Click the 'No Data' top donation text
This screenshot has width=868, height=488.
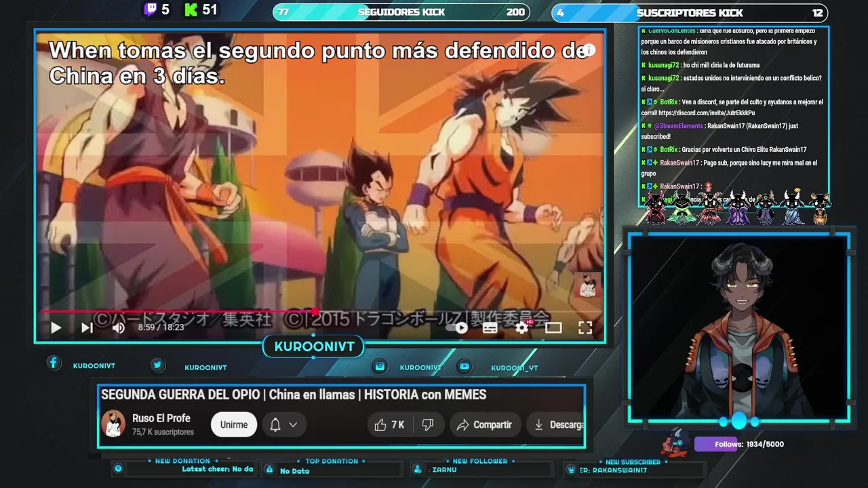pyautogui.click(x=294, y=471)
